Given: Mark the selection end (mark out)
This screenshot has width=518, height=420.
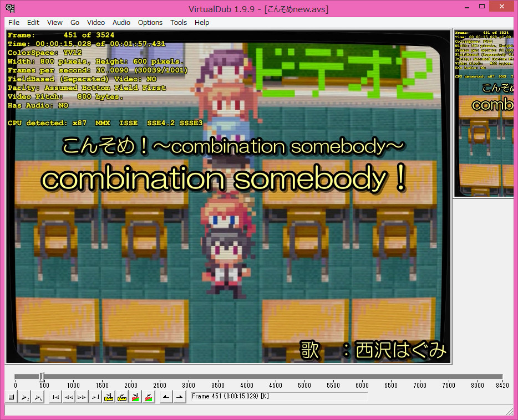Looking at the screenshot, I should (x=179, y=397).
